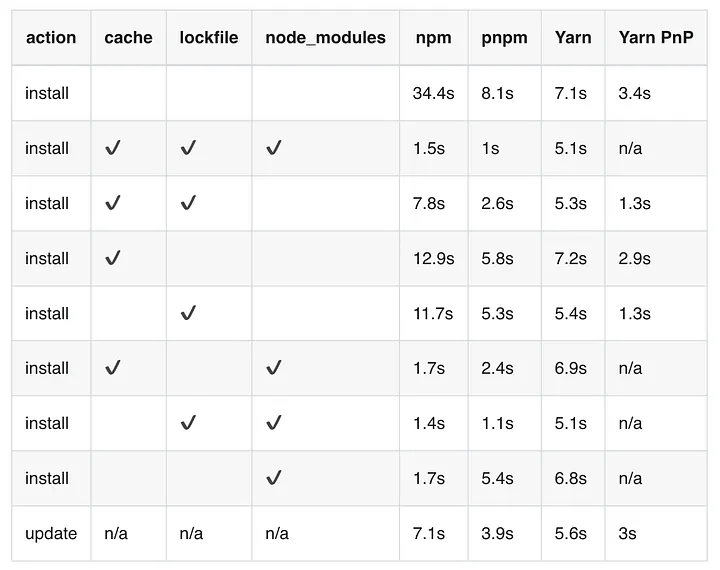Click the lockfile column header
The height and width of the screenshot is (570, 720).
209,37
